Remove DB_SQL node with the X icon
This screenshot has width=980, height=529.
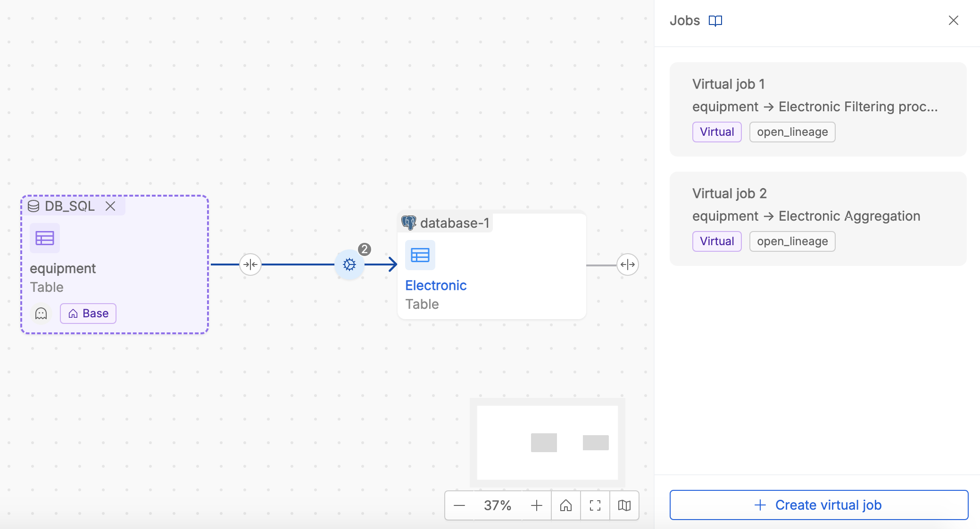point(110,206)
